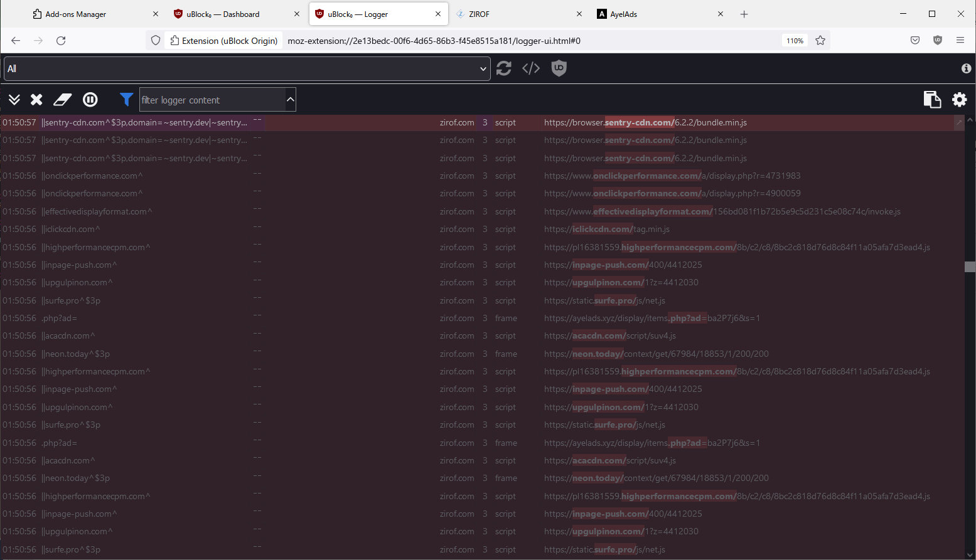
Task: Expand the filter options caret
Action: pyautogui.click(x=290, y=100)
